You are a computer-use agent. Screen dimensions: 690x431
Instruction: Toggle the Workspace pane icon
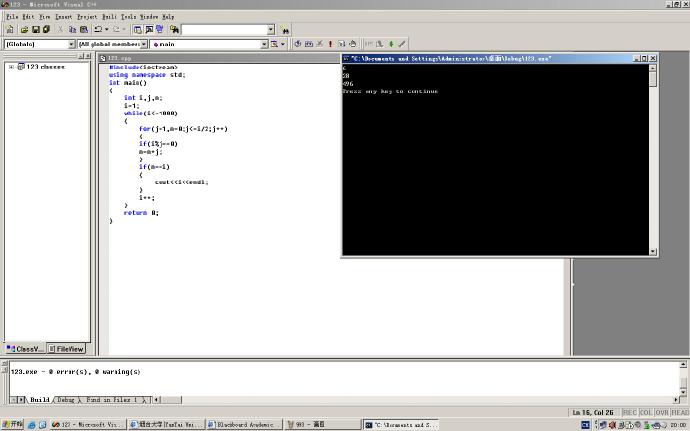(138, 29)
